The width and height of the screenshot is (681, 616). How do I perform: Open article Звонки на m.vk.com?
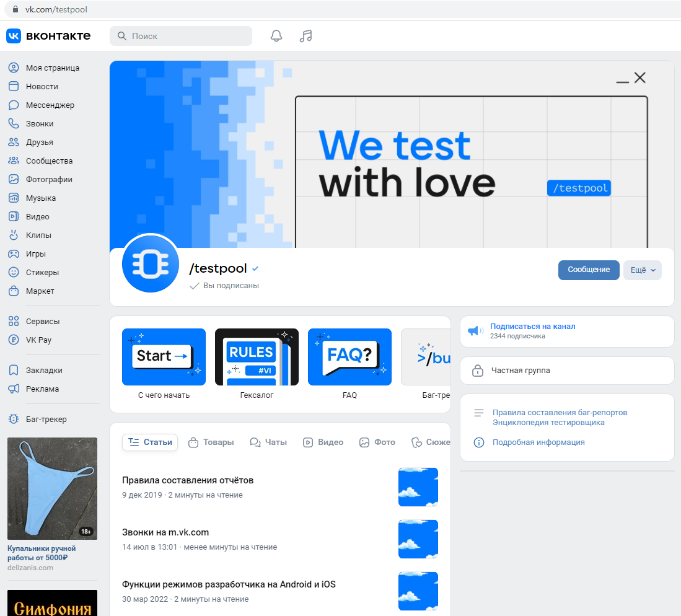point(165,532)
